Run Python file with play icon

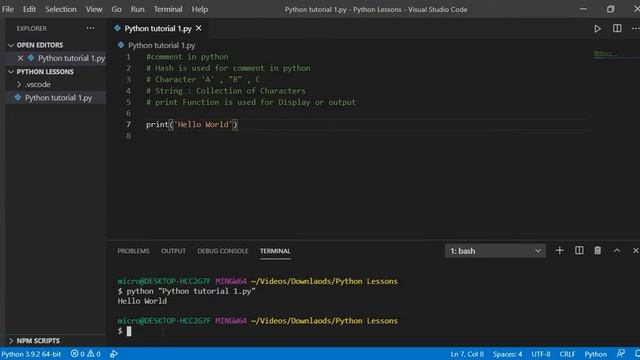(597, 29)
